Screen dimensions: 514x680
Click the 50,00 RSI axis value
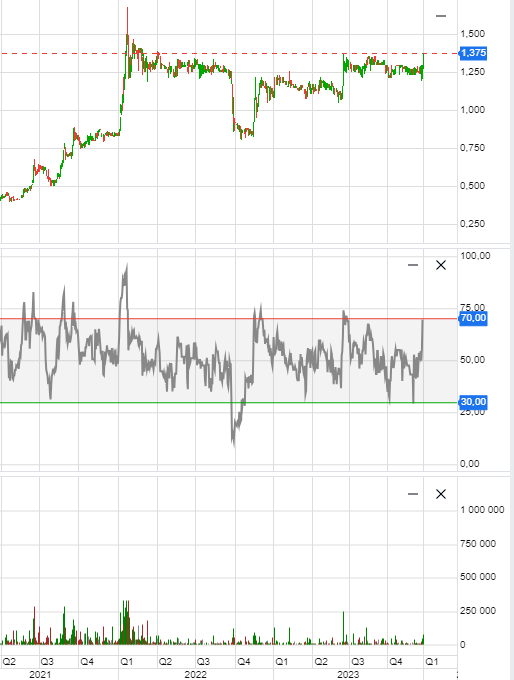tap(472, 360)
